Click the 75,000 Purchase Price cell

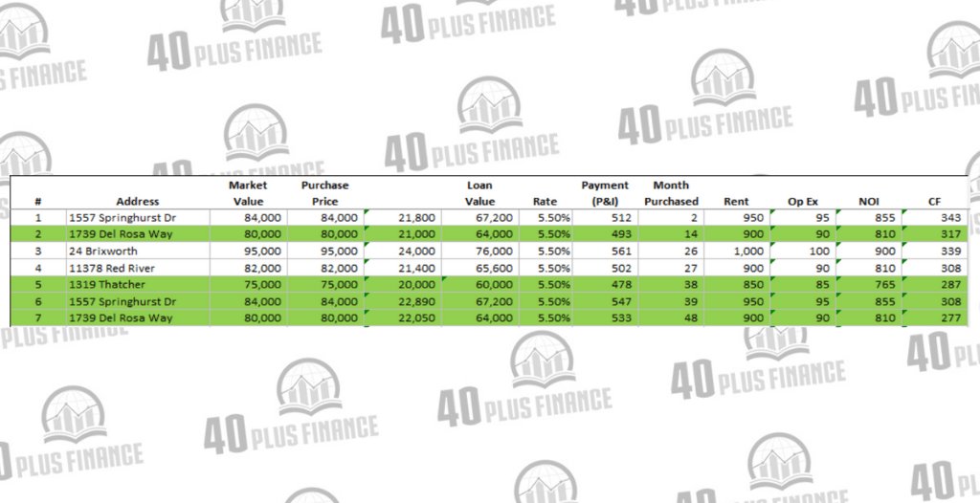click(325, 284)
